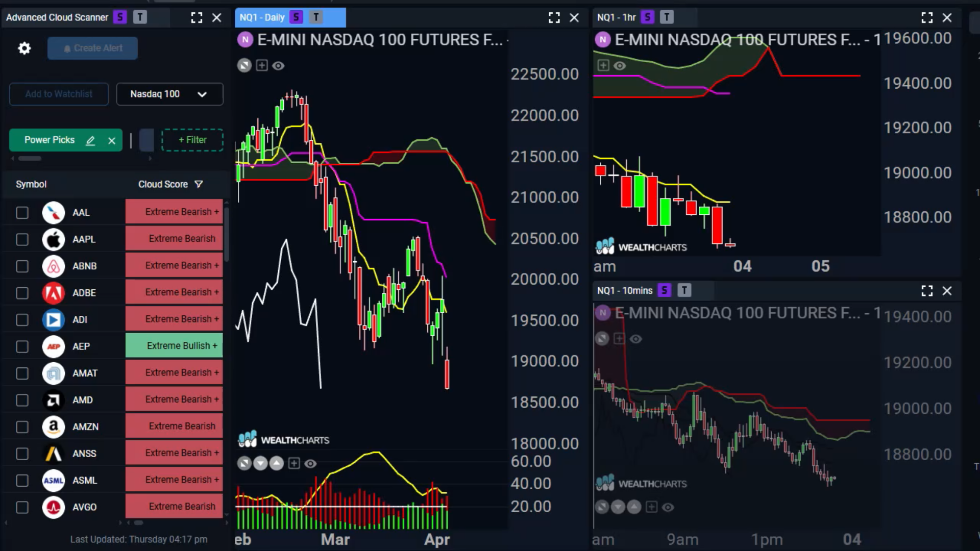980x551 pixels.
Task: Check the AMAT row checkbox
Action: [22, 373]
